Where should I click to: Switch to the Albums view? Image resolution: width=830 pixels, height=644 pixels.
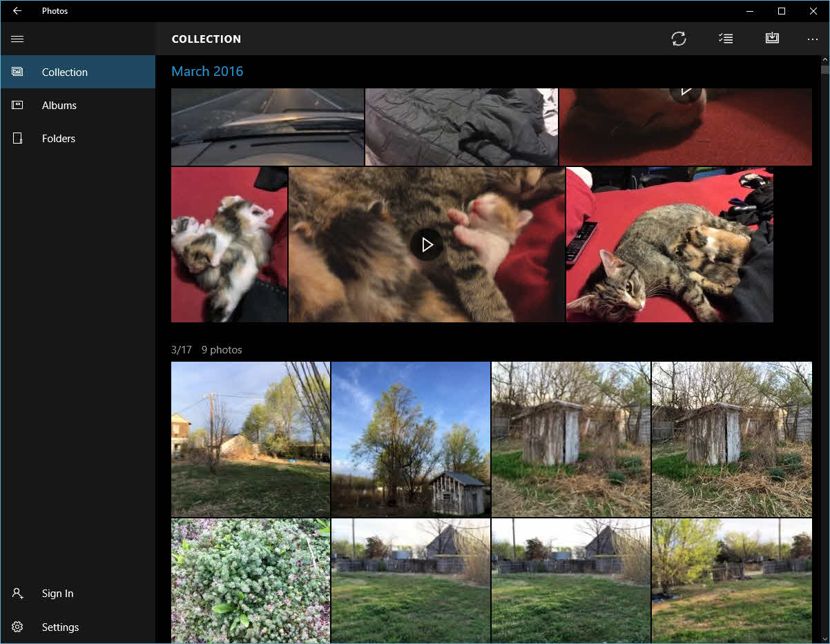pyautogui.click(x=59, y=106)
